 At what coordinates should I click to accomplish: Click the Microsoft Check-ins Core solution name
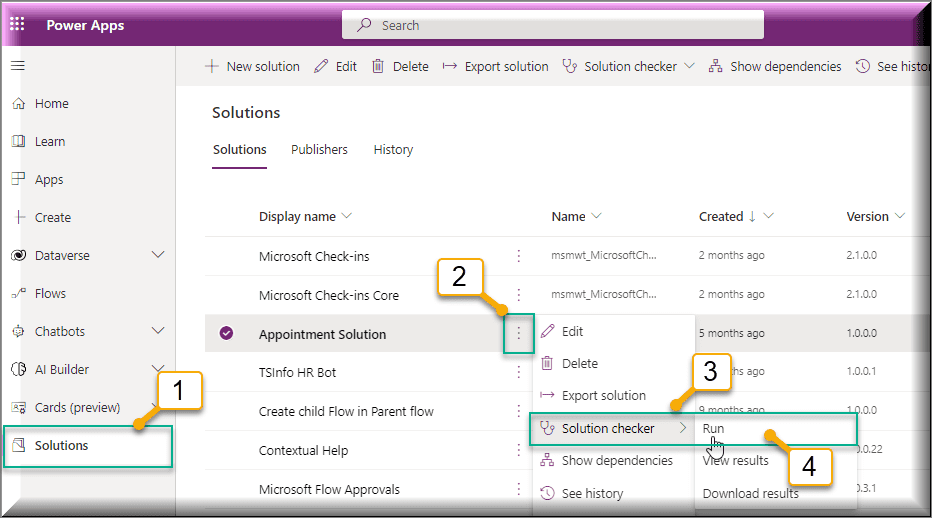click(x=329, y=295)
